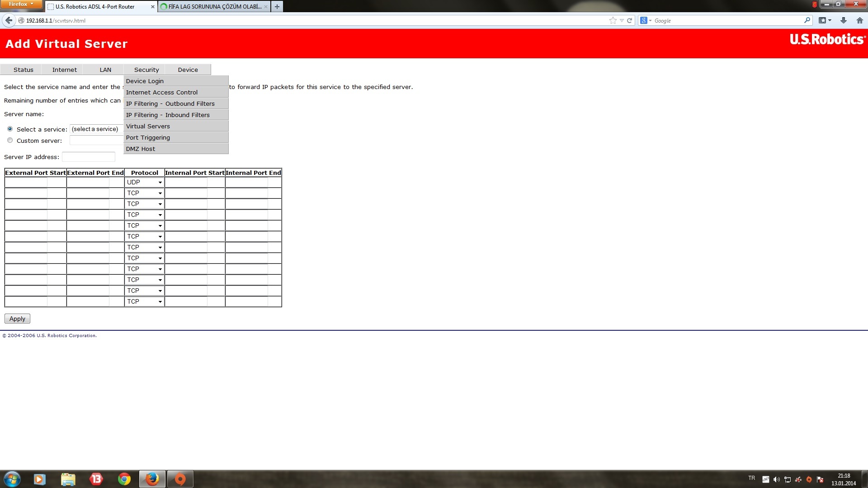Select DMZ Host menu entry

[x=176, y=149]
